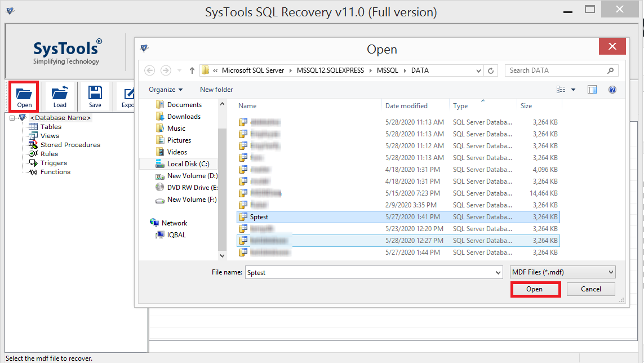Close the Open dialog with red X

pyautogui.click(x=612, y=46)
